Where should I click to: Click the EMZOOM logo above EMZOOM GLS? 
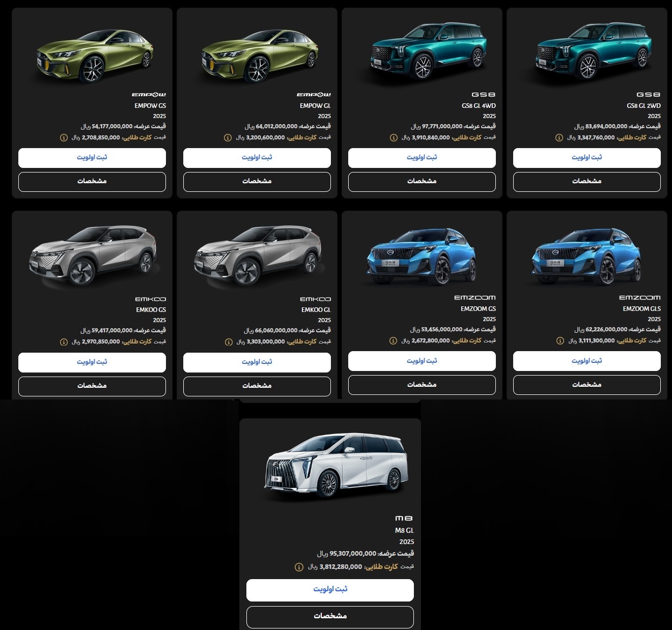[x=640, y=298]
